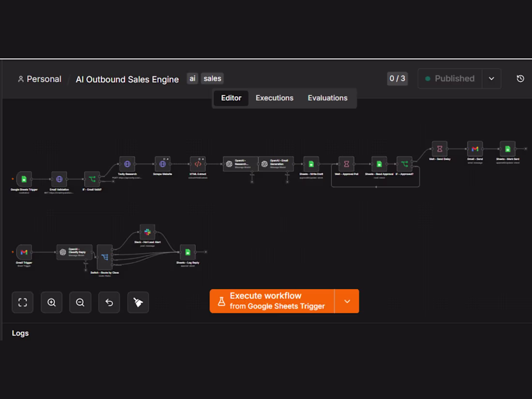Select the Sheets - Log Reply node

point(188,252)
